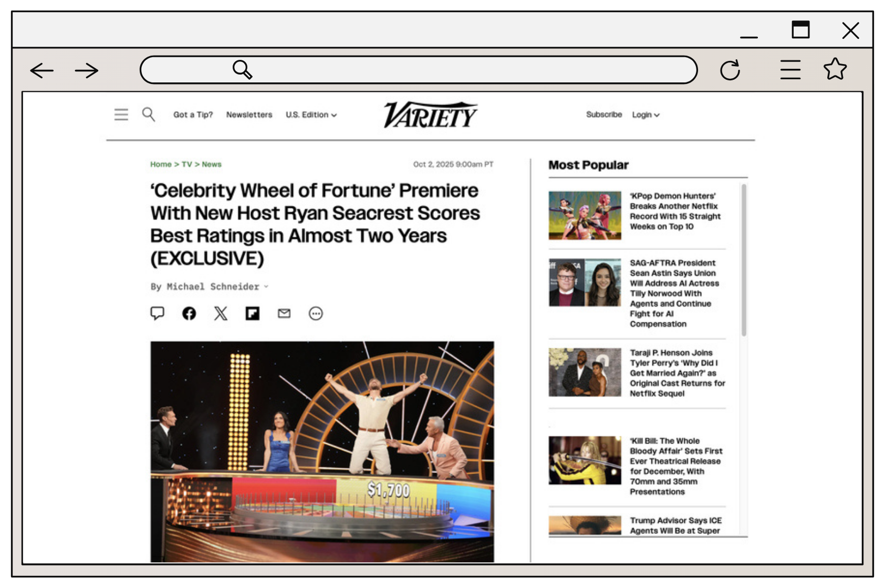
Task: Open the hamburger navigation menu
Action: [x=121, y=114]
